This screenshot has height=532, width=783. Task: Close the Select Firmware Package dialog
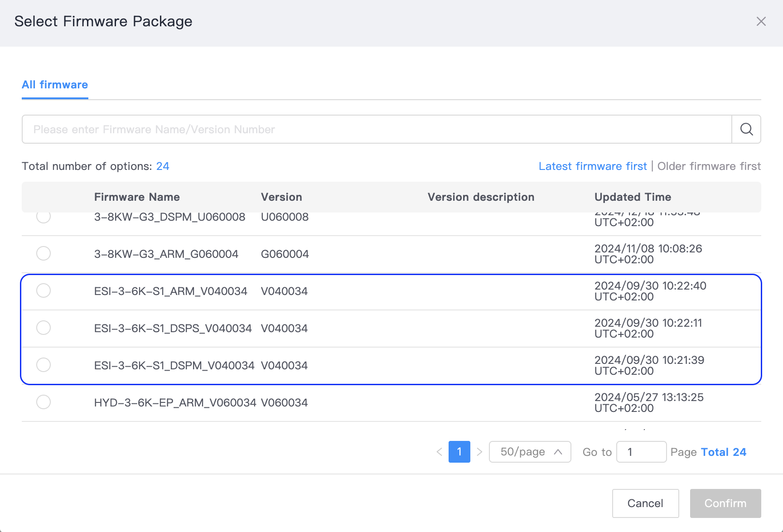[x=761, y=21]
